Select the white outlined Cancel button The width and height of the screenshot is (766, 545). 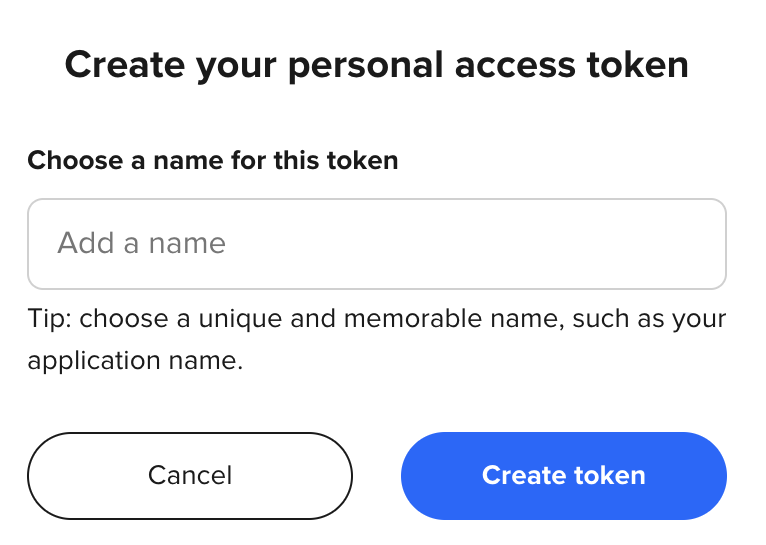[x=190, y=476]
